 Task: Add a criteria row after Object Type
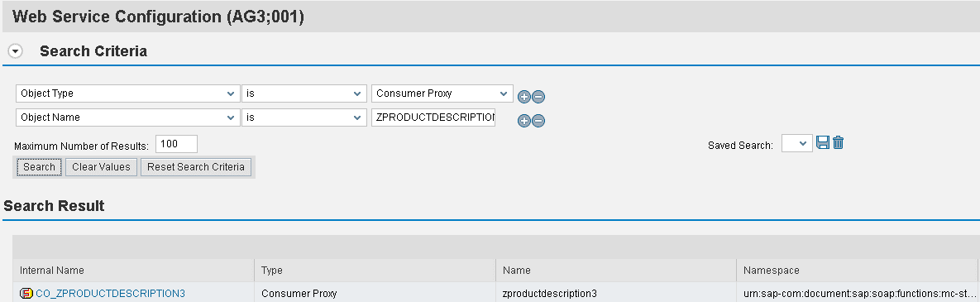pyautogui.click(x=523, y=97)
